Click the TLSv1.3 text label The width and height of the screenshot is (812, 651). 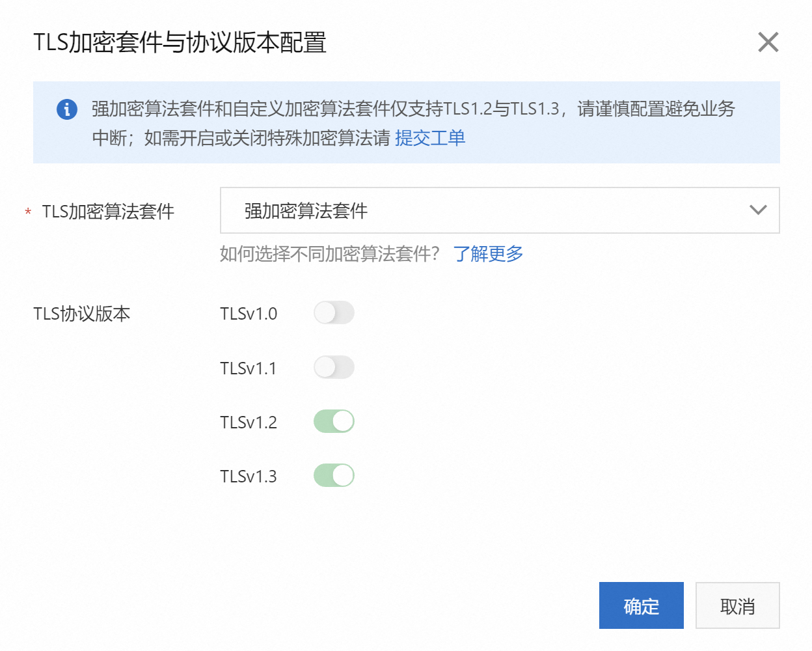click(x=249, y=477)
